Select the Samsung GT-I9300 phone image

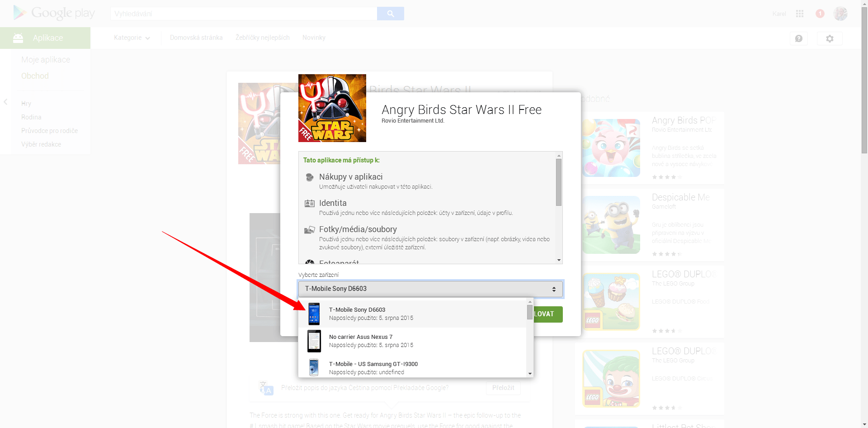pyautogui.click(x=314, y=367)
